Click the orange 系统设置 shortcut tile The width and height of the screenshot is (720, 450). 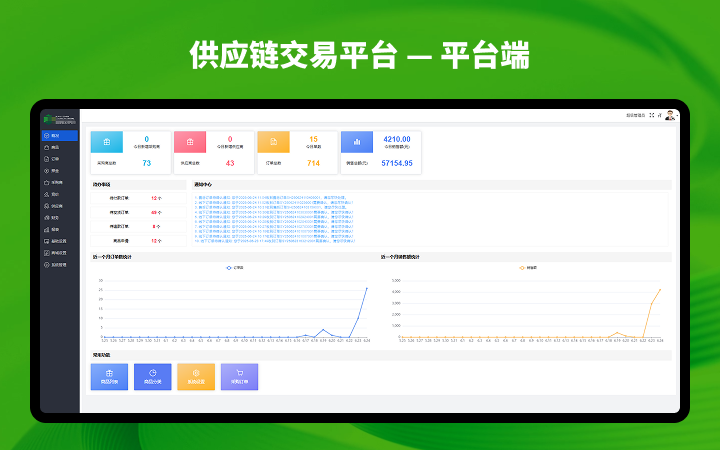coord(196,376)
